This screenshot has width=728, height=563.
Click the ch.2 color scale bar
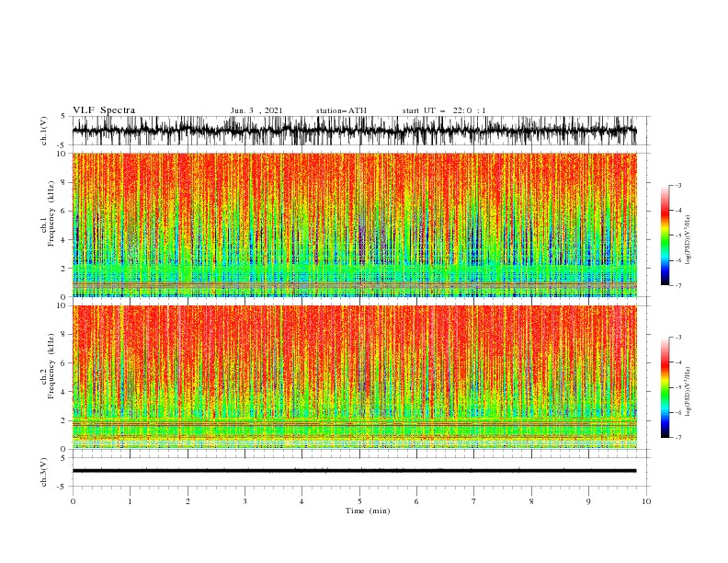point(665,387)
